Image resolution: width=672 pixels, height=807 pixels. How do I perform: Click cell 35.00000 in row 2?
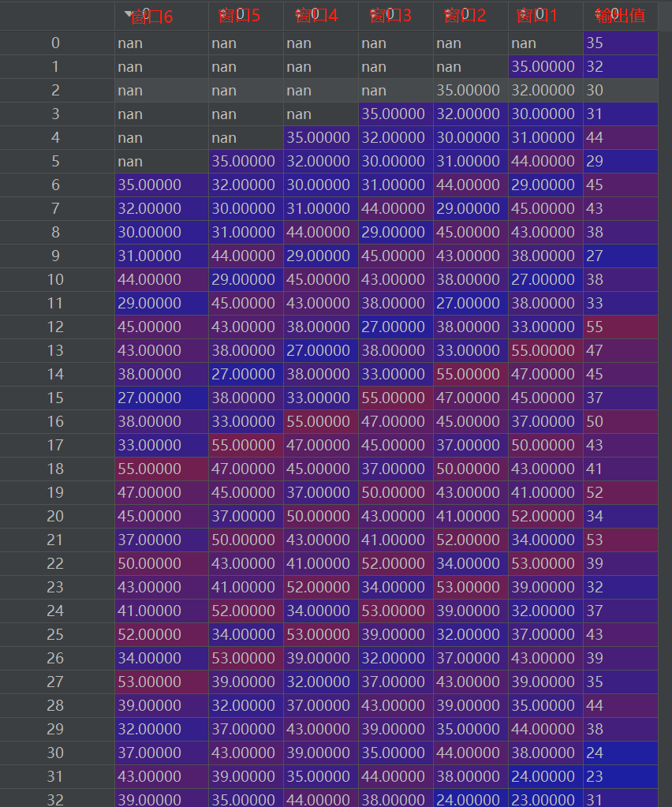pos(471,90)
